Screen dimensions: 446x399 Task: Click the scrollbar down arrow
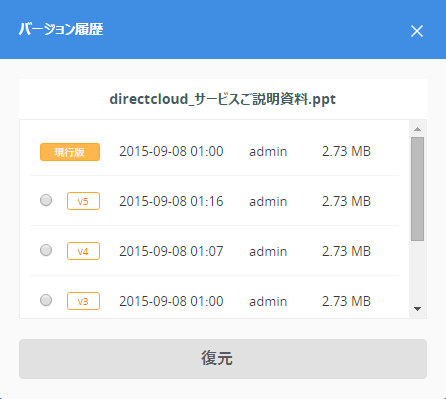click(x=417, y=309)
